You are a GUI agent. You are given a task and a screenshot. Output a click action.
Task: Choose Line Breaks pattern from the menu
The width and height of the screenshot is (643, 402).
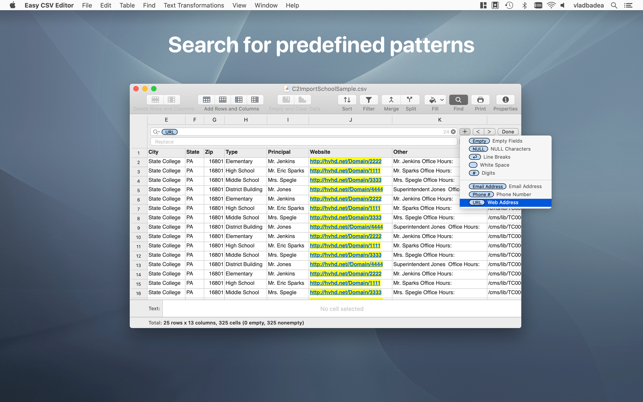pyautogui.click(x=505, y=157)
